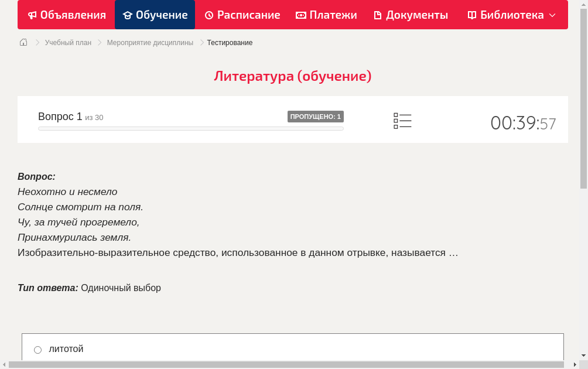
Task: Click the book icon beside Библиотека
Action: tap(472, 15)
